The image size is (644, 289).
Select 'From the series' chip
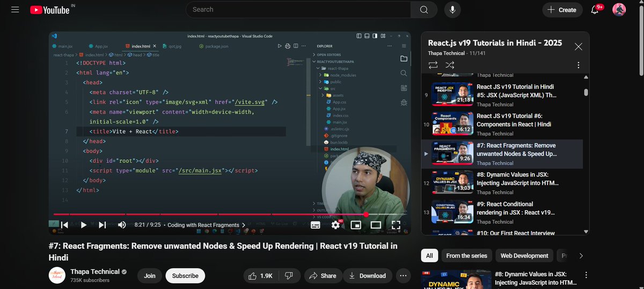467,256
